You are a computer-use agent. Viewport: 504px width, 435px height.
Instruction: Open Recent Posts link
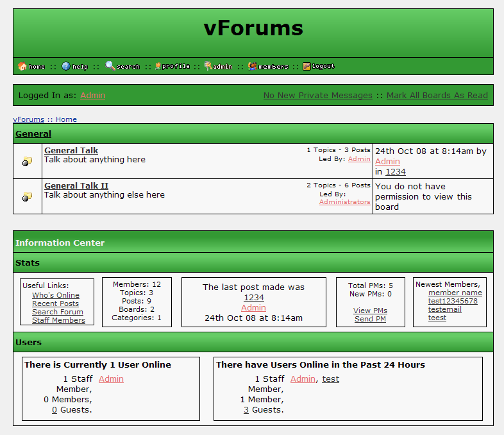55,303
